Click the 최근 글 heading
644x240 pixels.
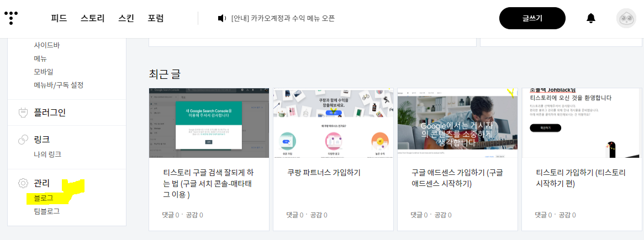(x=165, y=74)
